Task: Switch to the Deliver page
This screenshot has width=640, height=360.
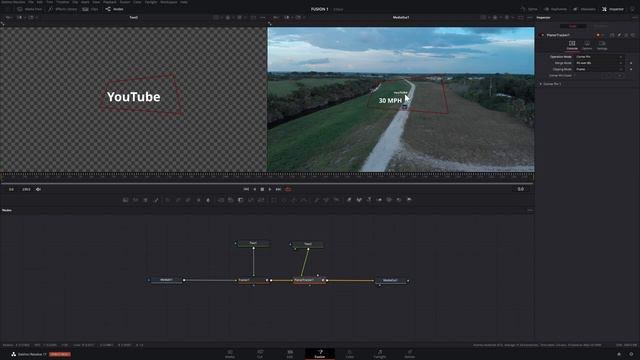Action: pyautogui.click(x=409, y=354)
